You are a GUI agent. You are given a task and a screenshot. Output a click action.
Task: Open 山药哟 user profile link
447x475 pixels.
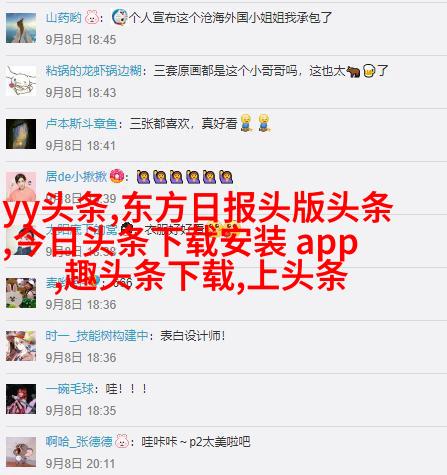coord(63,17)
